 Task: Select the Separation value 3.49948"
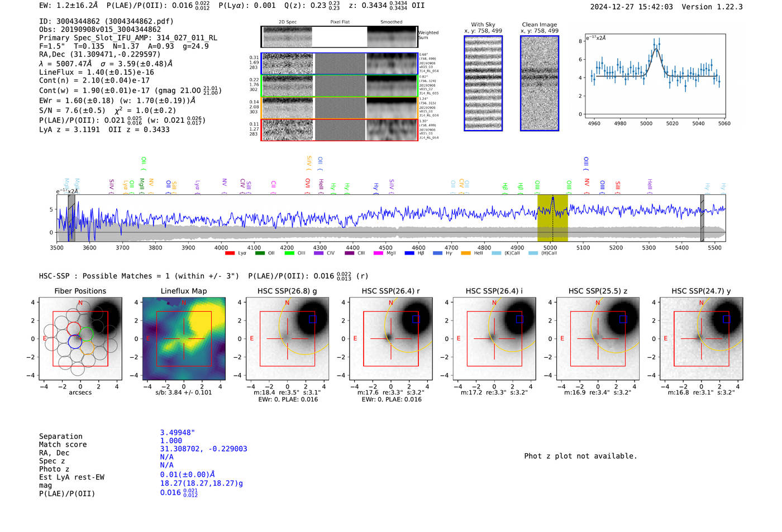[178, 433]
